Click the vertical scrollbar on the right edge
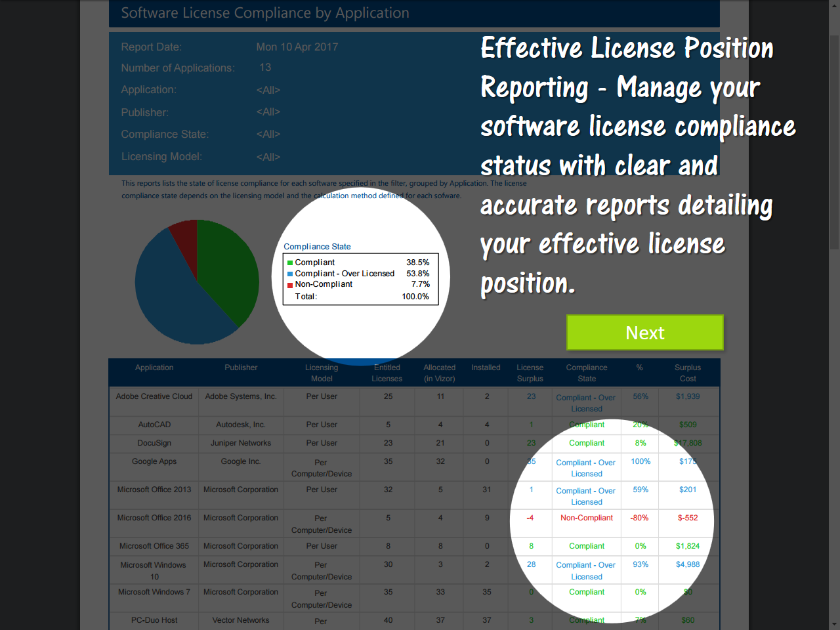Screen dimensions: 840x630 [834, 142]
